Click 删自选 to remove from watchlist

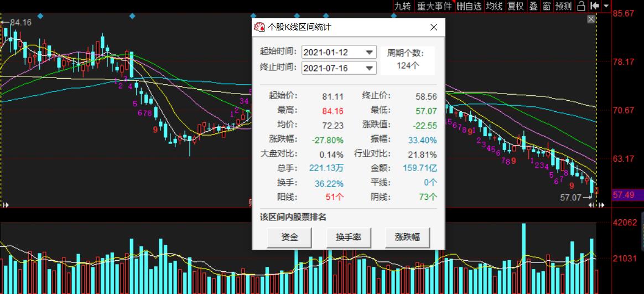click(x=469, y=6)
